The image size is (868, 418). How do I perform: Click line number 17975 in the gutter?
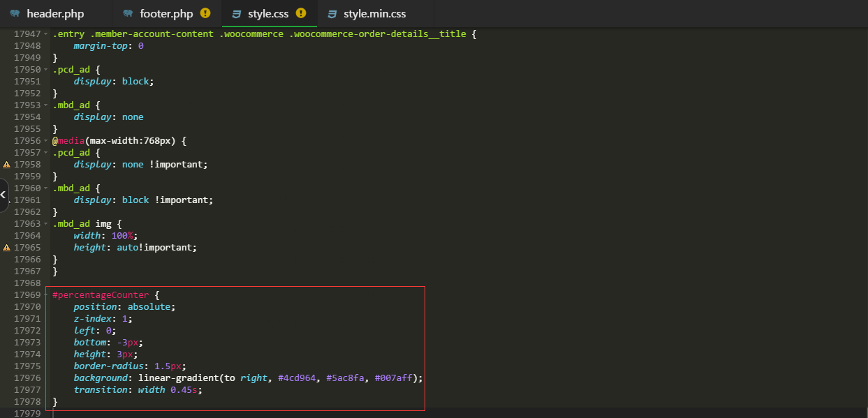[27, 366]
